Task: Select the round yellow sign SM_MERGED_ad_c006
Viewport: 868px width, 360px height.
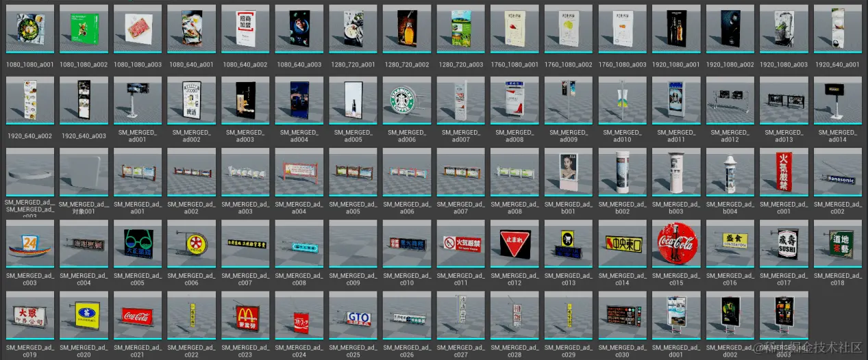Action: pyautogui.click(x=191, y=244)
